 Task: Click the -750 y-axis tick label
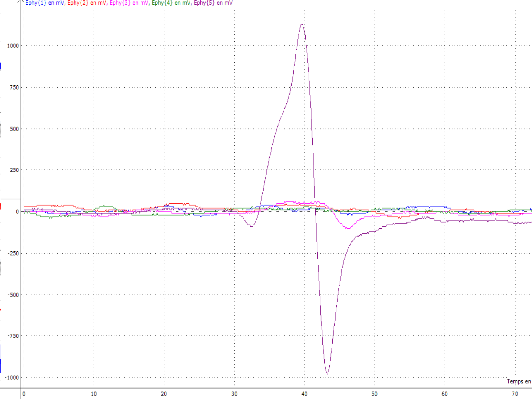[x=13, y=336]
